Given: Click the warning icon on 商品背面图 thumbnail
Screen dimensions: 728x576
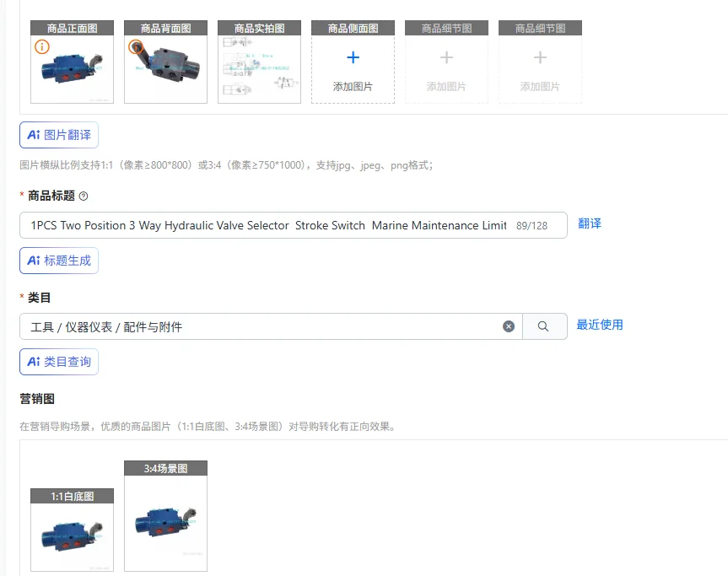Looking at the screenshot, I should point(136,47).
